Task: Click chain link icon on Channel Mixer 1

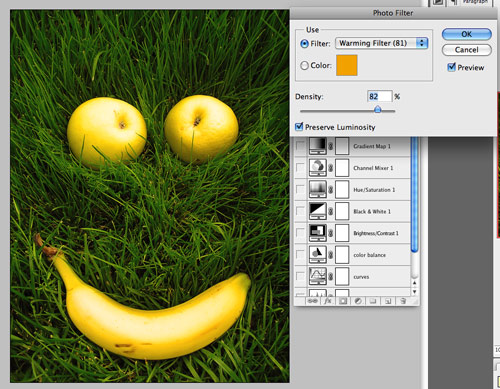Action: 331,168
